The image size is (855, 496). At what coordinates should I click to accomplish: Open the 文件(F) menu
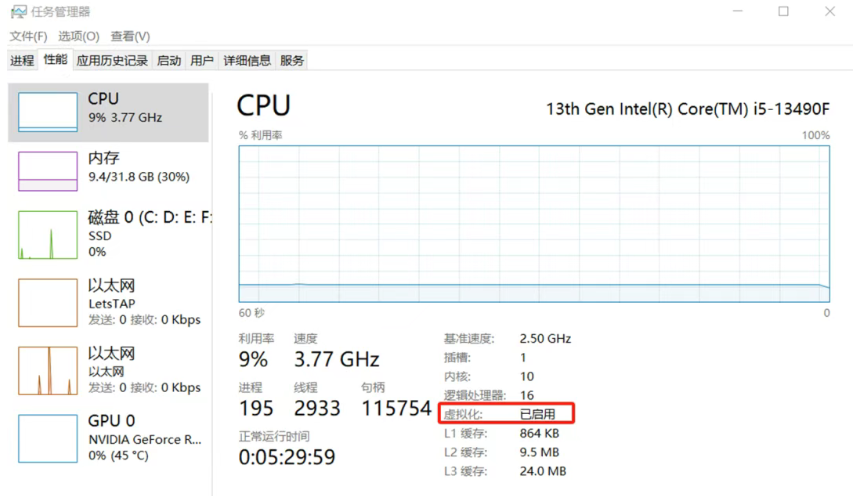(x=28, y=36)
